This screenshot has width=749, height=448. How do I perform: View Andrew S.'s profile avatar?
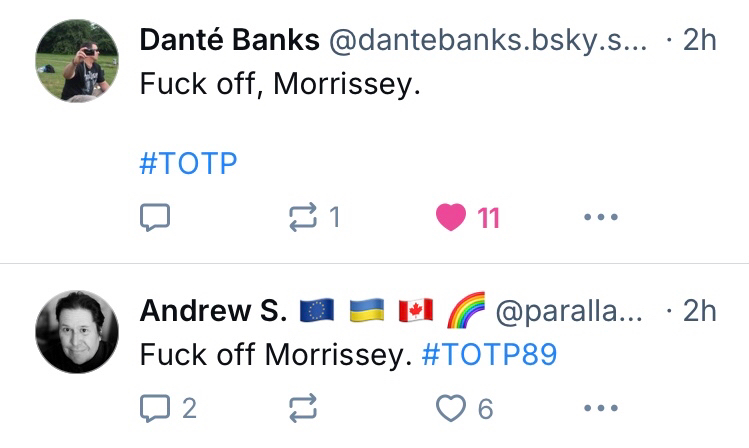coord(77,332)
